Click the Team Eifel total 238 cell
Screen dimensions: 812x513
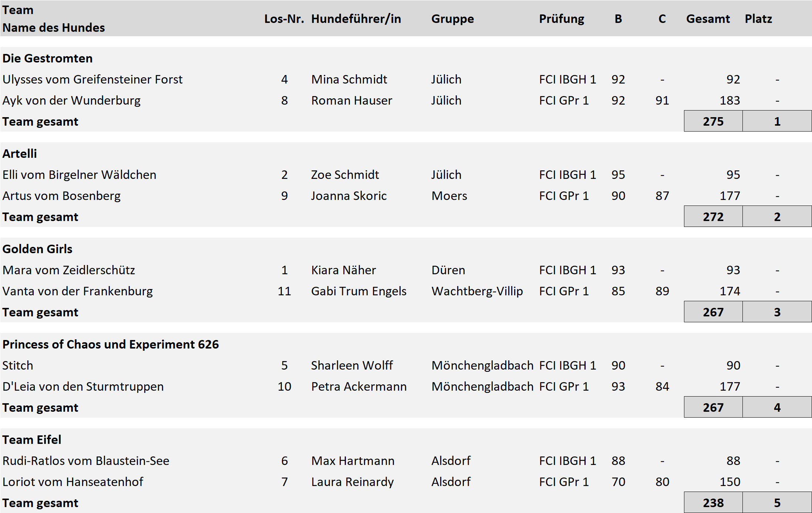[713, 503]
